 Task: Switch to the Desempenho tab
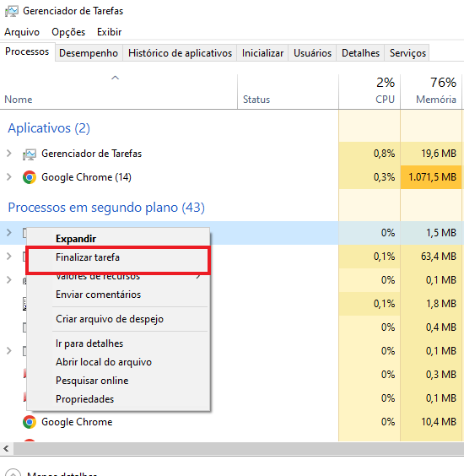click(89, 53)
